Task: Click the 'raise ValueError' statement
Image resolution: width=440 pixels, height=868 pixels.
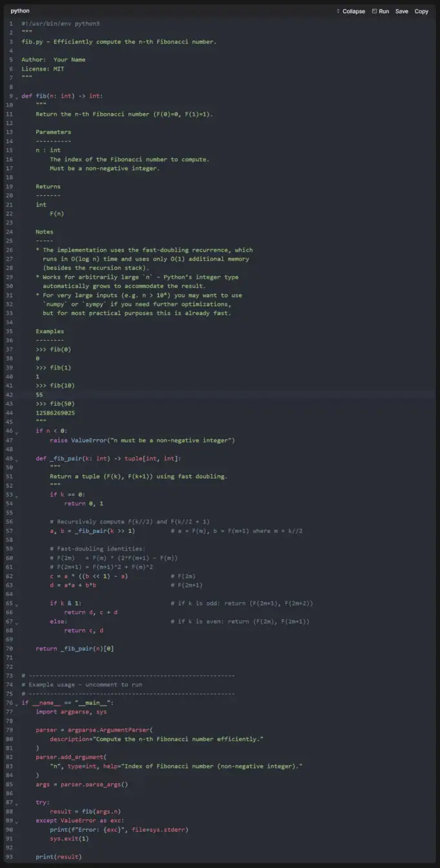Action: coord(142,440)
